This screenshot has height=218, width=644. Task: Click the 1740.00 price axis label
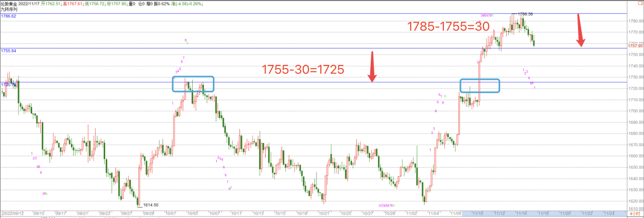pos(635,66)
